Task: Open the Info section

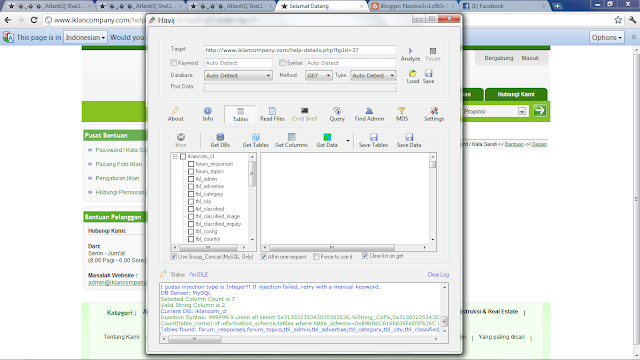Action: pyautogui.click(x=208, y=114)
